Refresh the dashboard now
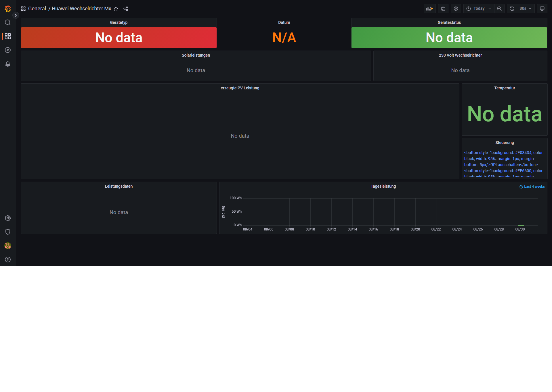This screenshot has width=552, height=392. point(512,9)
